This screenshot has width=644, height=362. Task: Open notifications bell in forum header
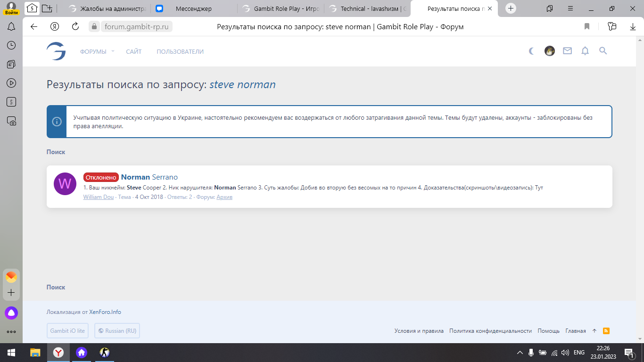(x=585, y=51)
